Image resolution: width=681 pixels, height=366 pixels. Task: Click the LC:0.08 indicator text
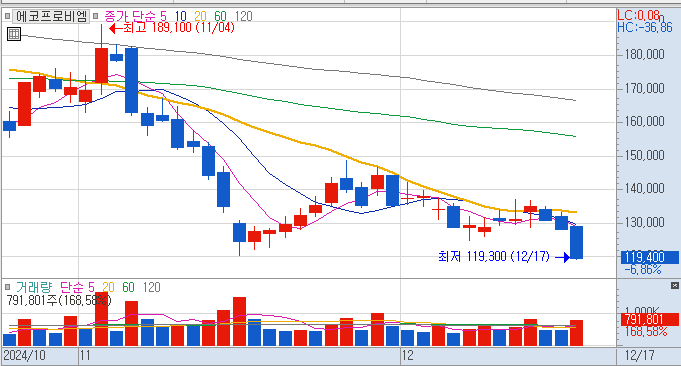pos(638,16)
